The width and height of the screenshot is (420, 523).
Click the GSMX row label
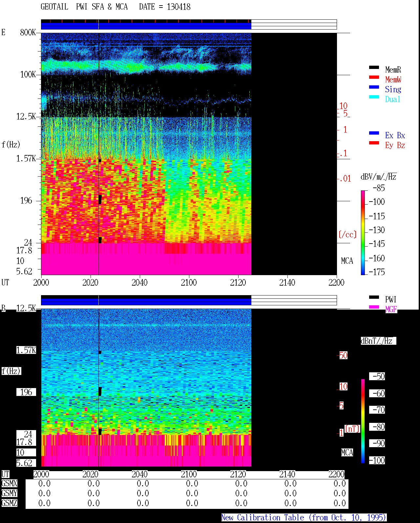[x=9, y=483]
